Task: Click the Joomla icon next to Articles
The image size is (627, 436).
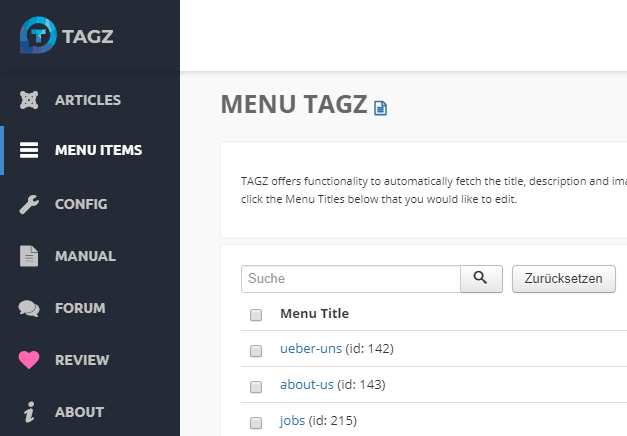Action: (x=30, y=100)
